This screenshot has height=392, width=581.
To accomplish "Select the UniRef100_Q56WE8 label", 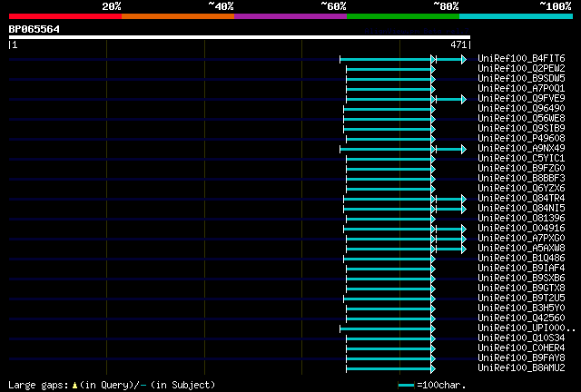I will pyautogui.click(x=521, y=119).
